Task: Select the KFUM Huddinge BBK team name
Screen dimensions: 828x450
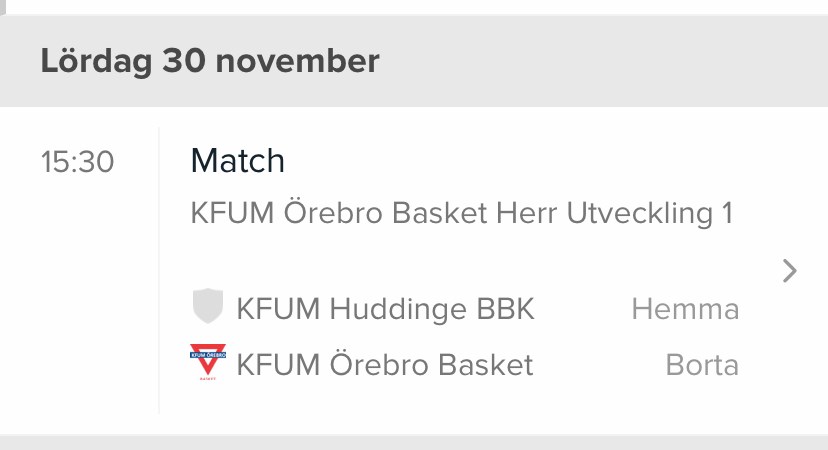Action: 385,309
